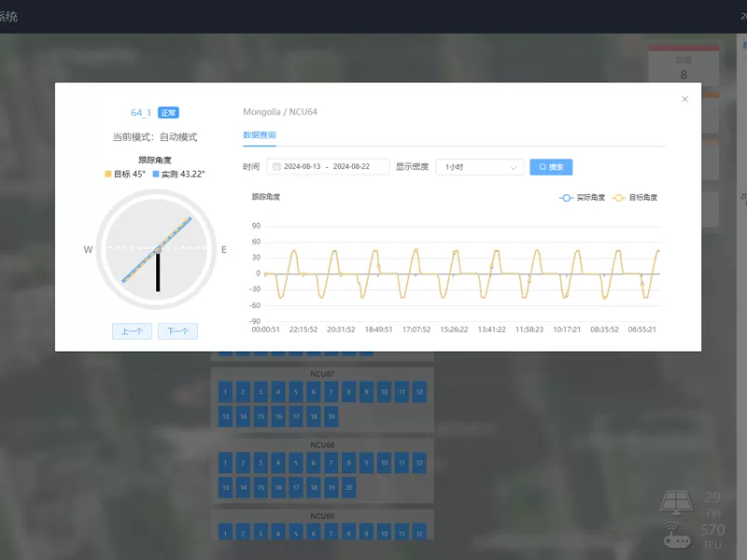Image resolution: width=747 pixels, height=560 pixels.
Task: Click the 正常 status badge
Action: 168,113
